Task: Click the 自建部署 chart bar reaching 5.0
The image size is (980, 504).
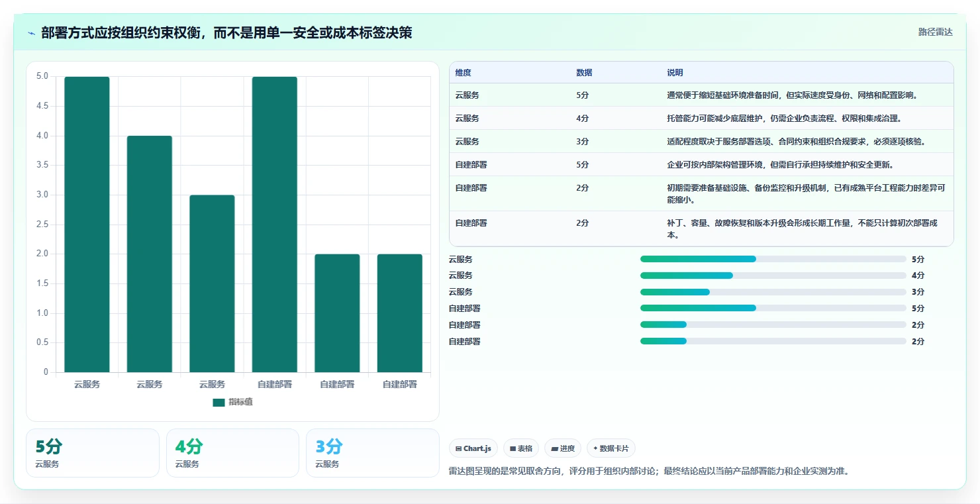Action: pyautogui.click(x=275, y=225)
